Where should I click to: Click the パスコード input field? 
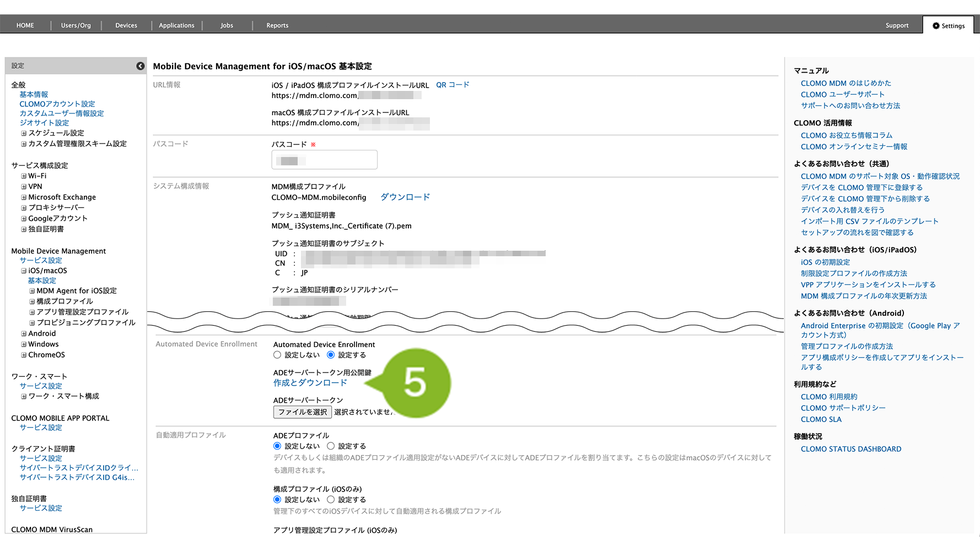coord(324,160)
